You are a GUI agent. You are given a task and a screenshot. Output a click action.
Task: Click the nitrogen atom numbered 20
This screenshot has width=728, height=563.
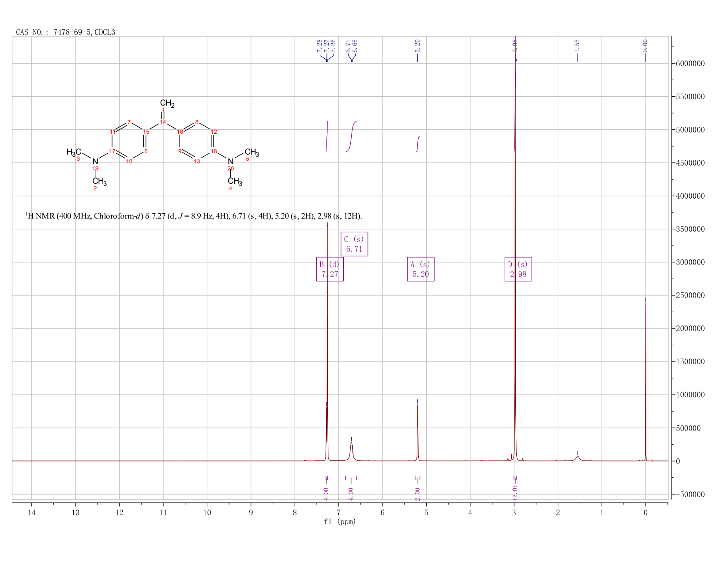click(230, 162)
